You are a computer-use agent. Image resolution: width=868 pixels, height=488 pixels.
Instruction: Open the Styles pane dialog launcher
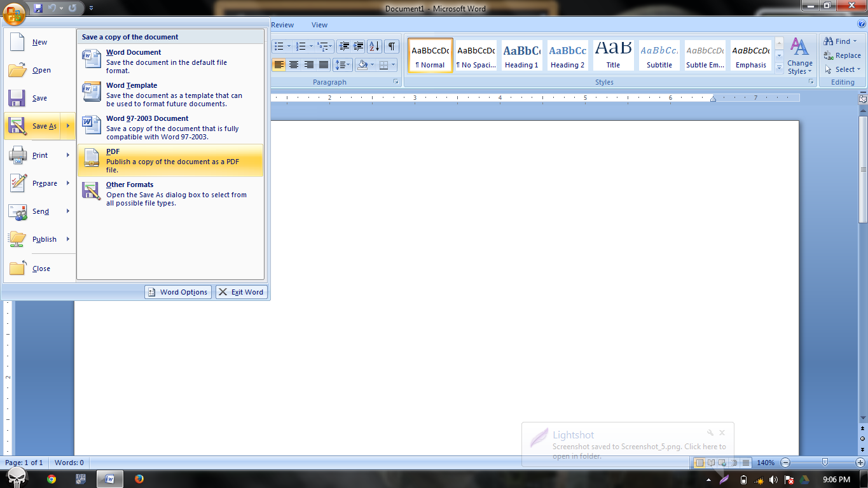click(x=811, y=82)
